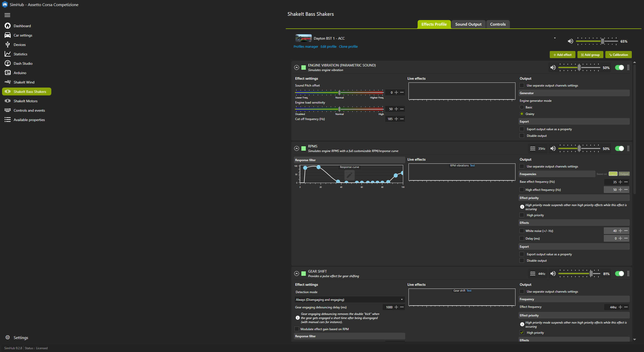Open ShakeIt Bass Shakers menu item

point(27,92)
